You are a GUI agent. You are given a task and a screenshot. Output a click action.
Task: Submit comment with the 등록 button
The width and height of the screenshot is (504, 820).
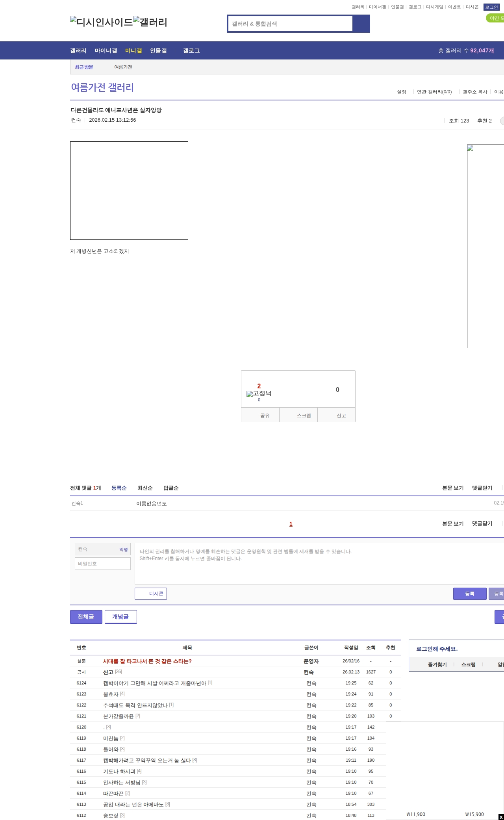[x=470, y=594]
